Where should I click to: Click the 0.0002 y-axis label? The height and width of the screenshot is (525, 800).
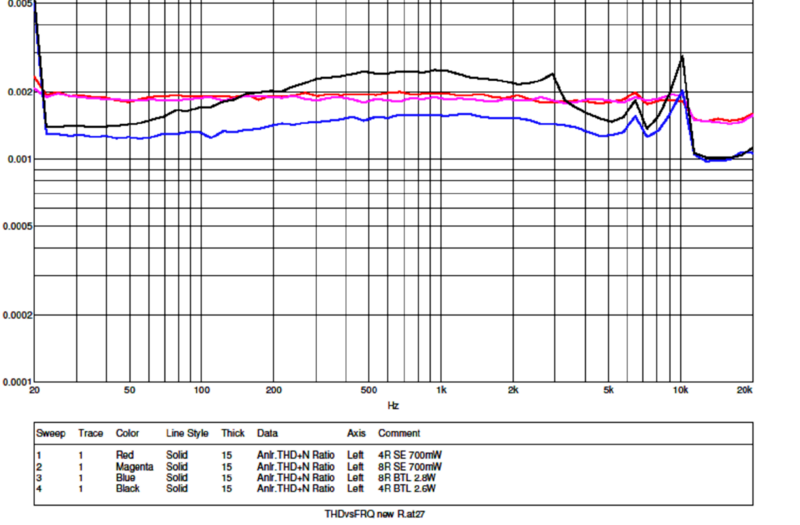coord(16,315)
